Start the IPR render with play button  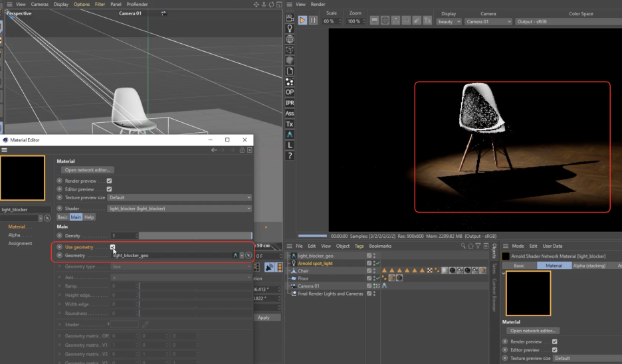(302, 21)
